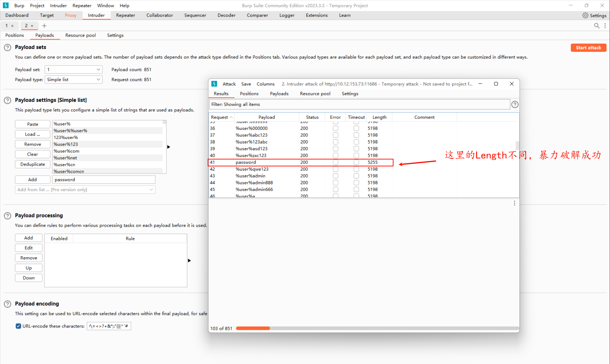Image resolution: width=610 pixels, height=364 pixels.
Task: Add a new Intruder tab with plus
Action: tap(44, 26)
